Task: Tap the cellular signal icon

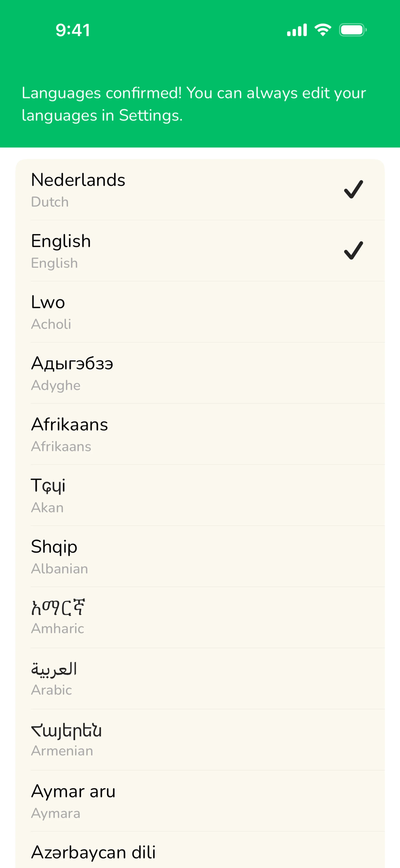Action: (x=297, y=30)
